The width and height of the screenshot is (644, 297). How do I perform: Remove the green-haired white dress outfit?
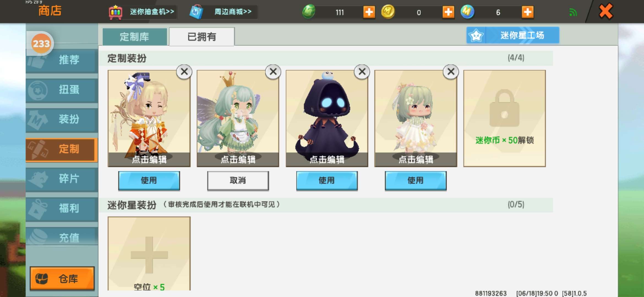coord(451,72)
